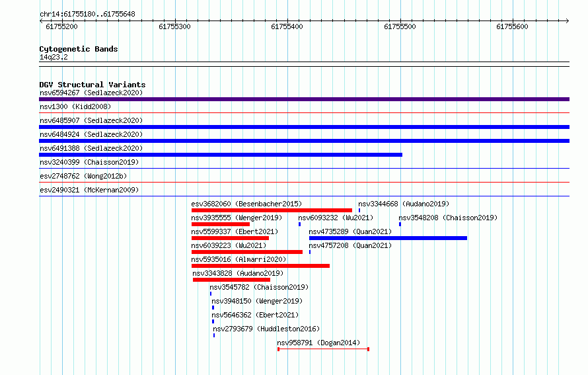This screenshot has width=588, height=375.
Task: Open the nsv3948150 (Wenger2019) label
Action: [x=257, y=301]
